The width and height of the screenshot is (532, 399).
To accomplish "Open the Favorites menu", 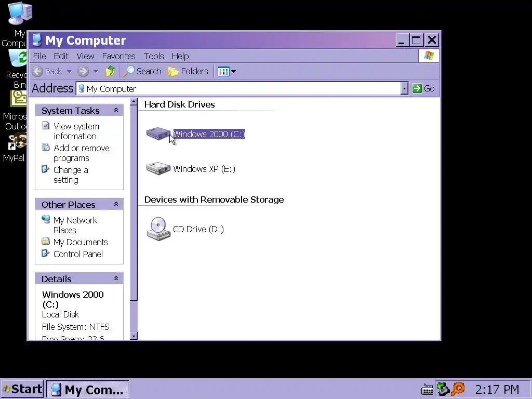I will click(119, 56).
